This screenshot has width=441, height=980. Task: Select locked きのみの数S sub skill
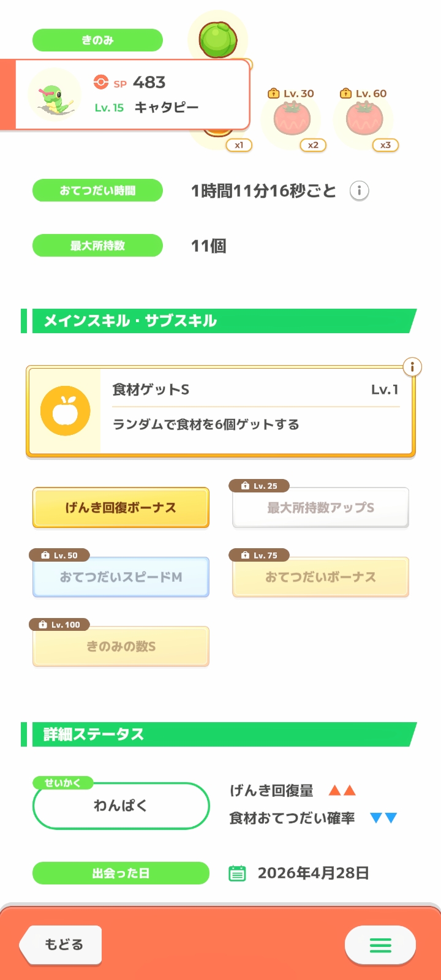(121, 646)
